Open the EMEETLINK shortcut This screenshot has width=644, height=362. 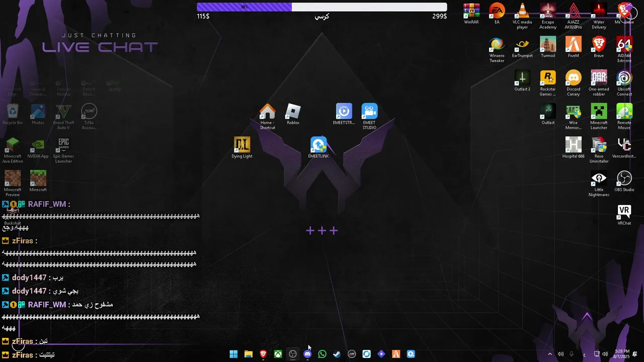coord(318,148)
